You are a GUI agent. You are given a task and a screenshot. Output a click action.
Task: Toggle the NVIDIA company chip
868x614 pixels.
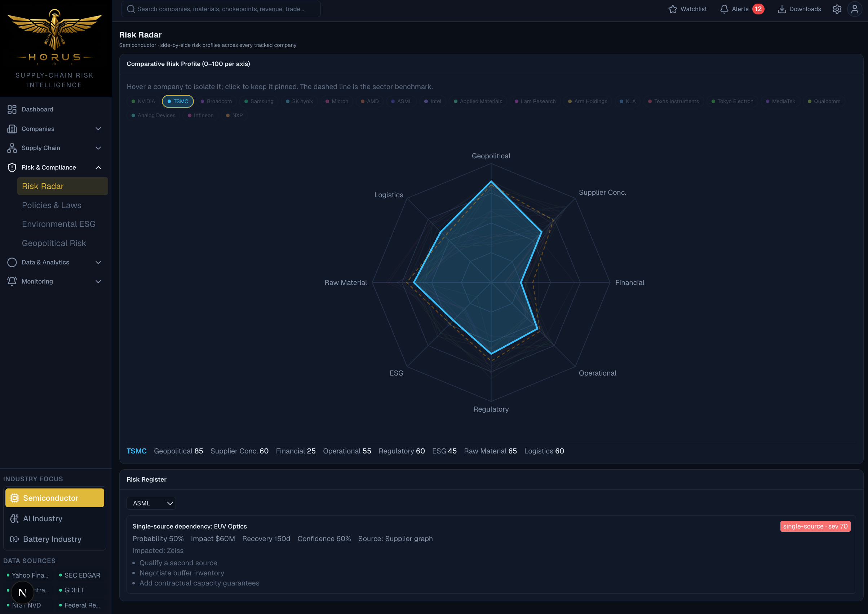pos(143,101)
